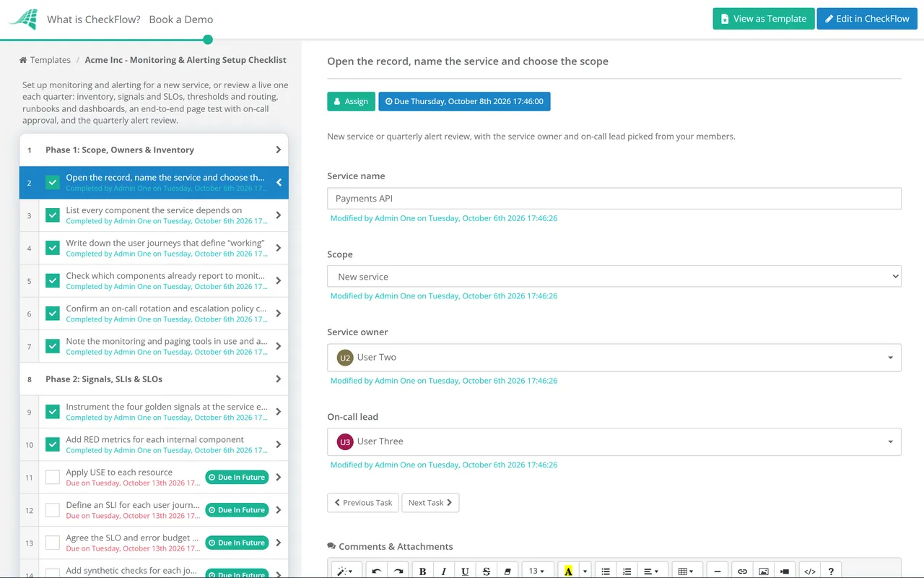The image size is (924, 578).
Task: Toggle underline formatting in the editor
Action: click(465, 571)
